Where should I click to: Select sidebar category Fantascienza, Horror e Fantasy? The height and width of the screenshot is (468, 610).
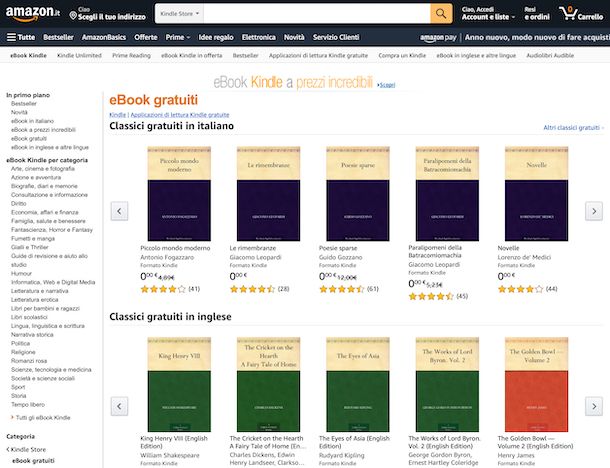coord(52,230)
